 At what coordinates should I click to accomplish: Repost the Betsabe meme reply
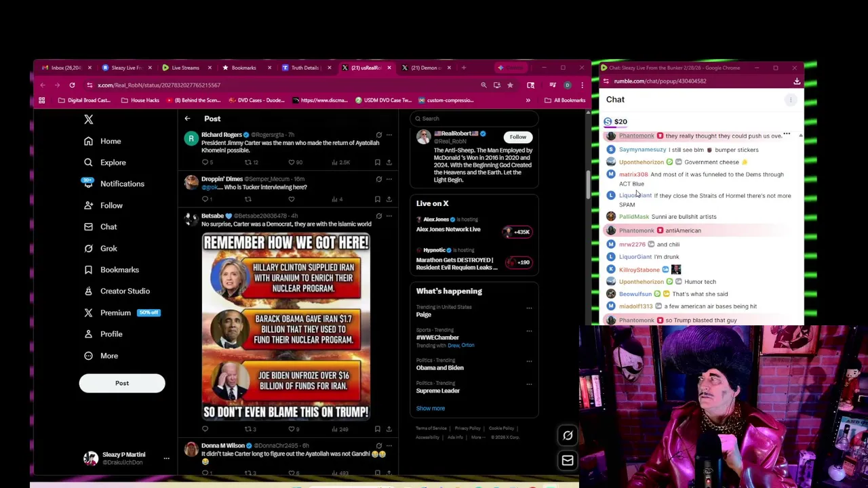pos(250,429)
